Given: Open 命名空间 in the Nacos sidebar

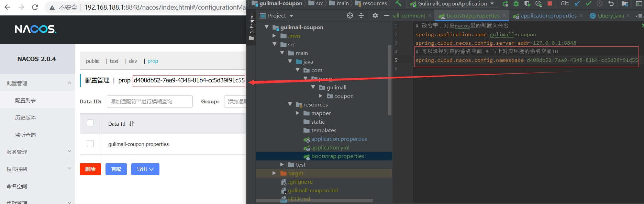Looking at the screenshot, I should (17, 186).
